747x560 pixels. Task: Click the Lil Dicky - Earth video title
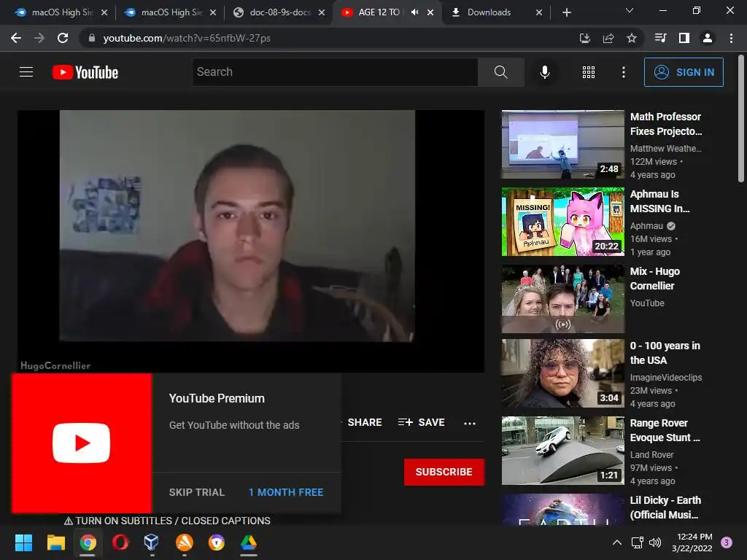point(665,507)
